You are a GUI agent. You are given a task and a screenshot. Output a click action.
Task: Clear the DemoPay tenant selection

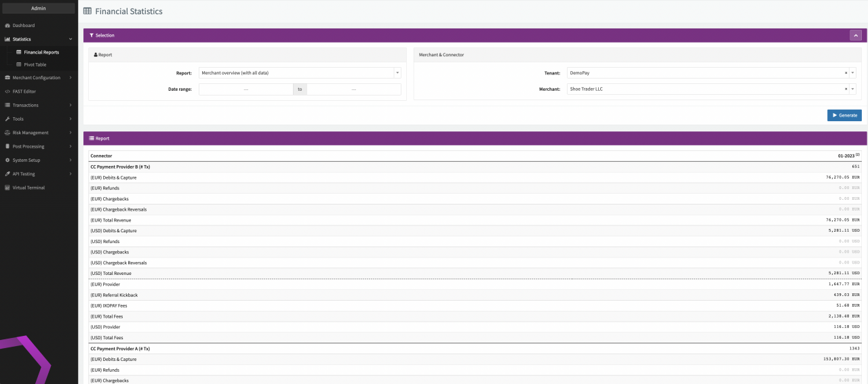(x=846, y=72)
